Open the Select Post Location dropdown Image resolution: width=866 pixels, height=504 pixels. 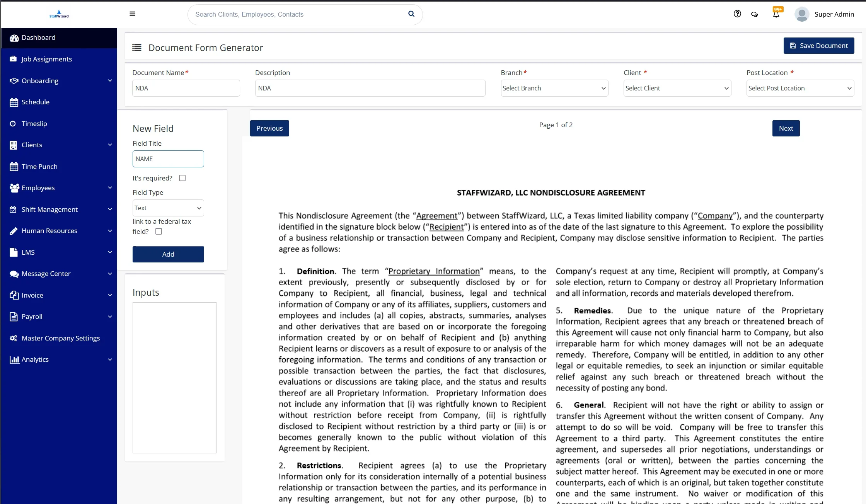point(800,88)
